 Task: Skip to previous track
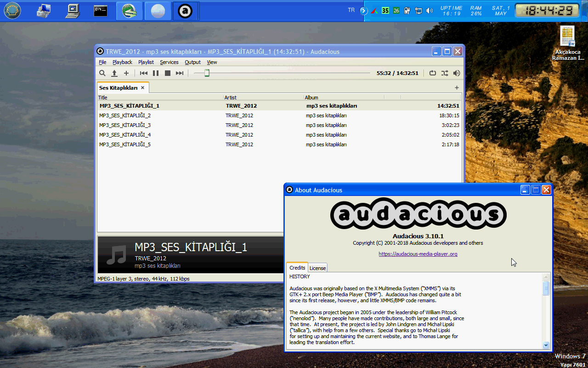(144, 73)
